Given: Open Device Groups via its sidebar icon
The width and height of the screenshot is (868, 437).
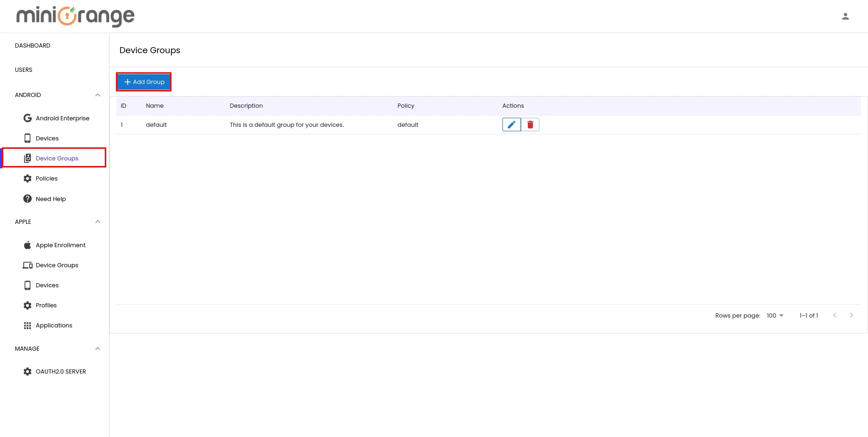Looking at the screenshot, I should (x=27, y=158).
